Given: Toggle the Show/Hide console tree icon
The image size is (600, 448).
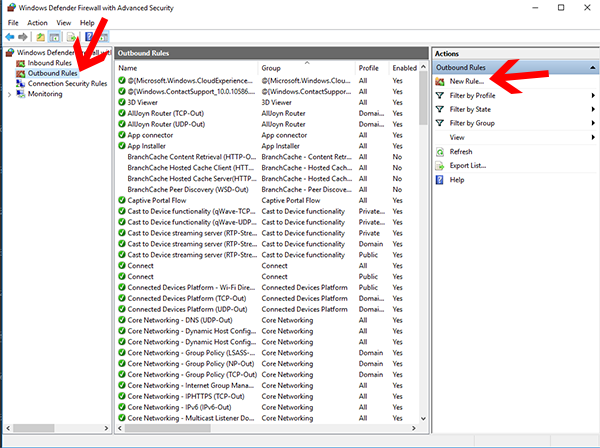Looking at the screenshot, I should pyautogui.click(x=55, y=37).
